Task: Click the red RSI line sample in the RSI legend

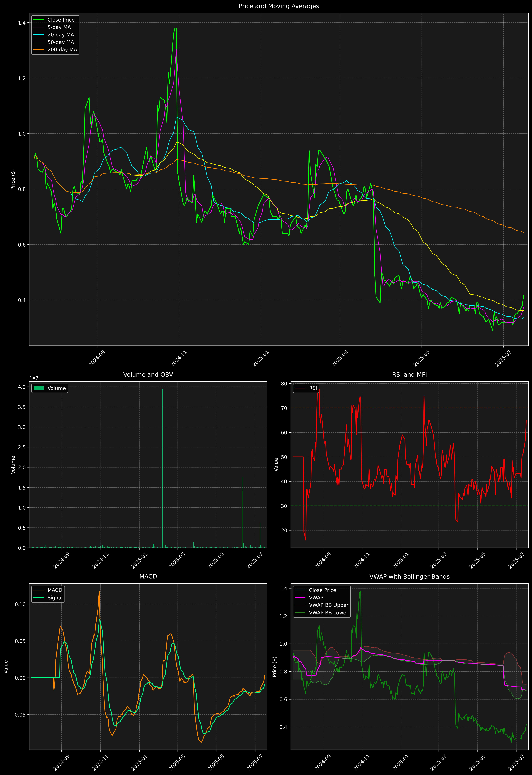Action: [300, 388]
